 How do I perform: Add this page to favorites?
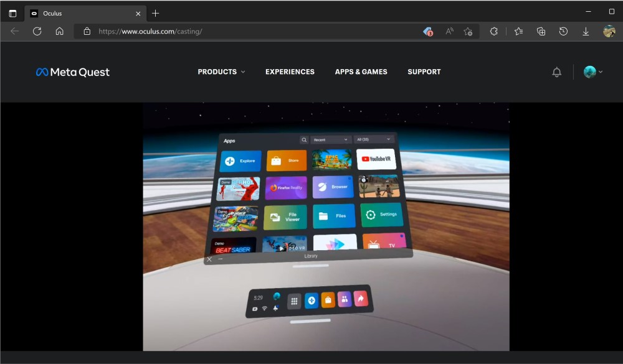[468, 31]
